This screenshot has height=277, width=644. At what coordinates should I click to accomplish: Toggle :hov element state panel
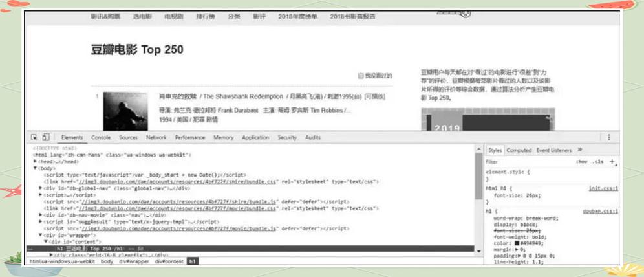581,162
